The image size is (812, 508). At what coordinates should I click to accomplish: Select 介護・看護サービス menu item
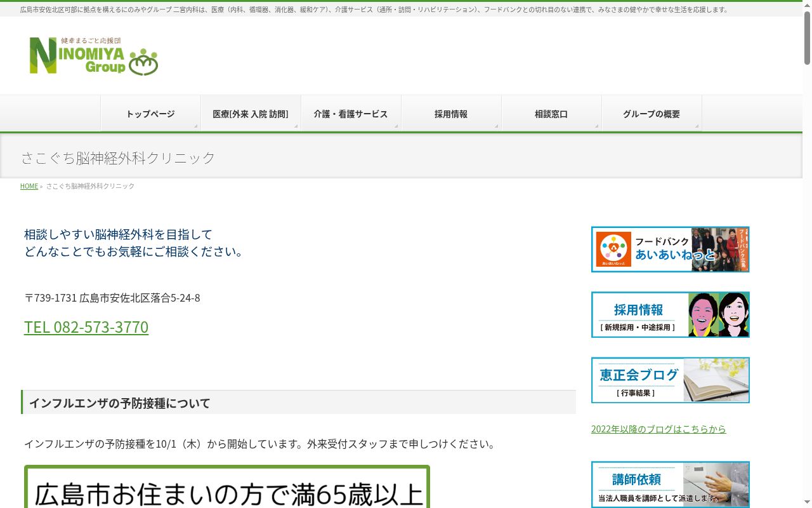[351, 114]
